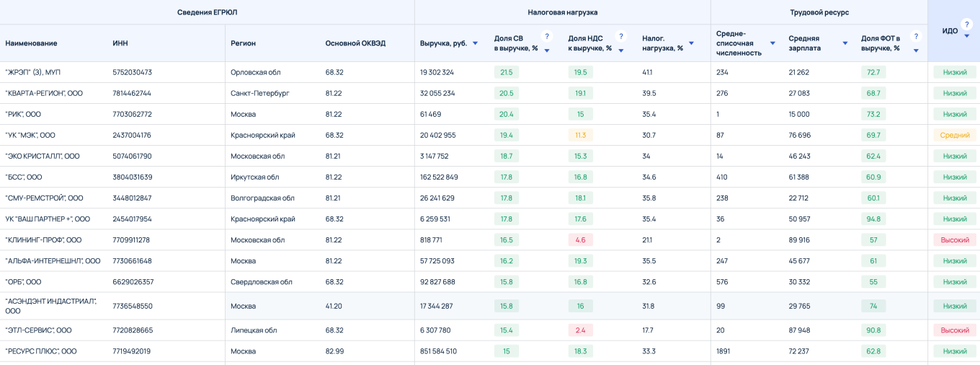980x365 pixels.
Task: Click ИНН 3804031639
Action: pyautogui.click(x=133, y=177)
